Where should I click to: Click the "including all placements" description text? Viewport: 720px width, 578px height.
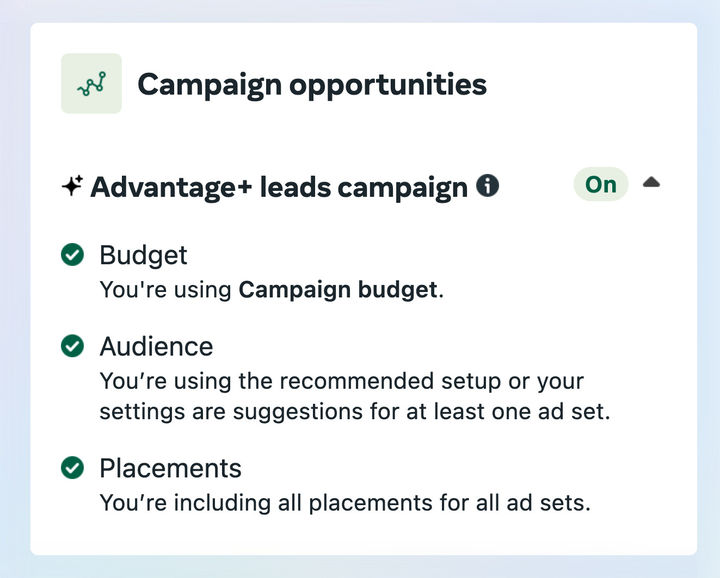click(x=345, y=502)
